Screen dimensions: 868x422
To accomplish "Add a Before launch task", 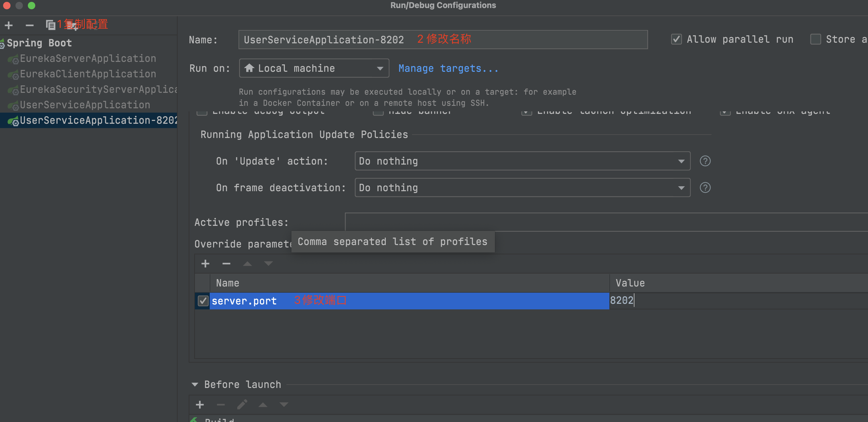I will pos(200,404).
